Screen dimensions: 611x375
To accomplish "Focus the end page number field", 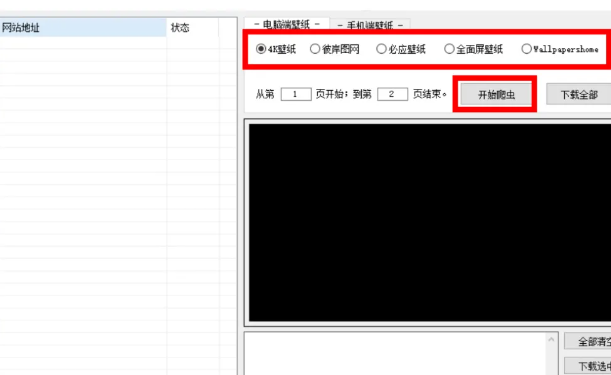I will point(392,94).
